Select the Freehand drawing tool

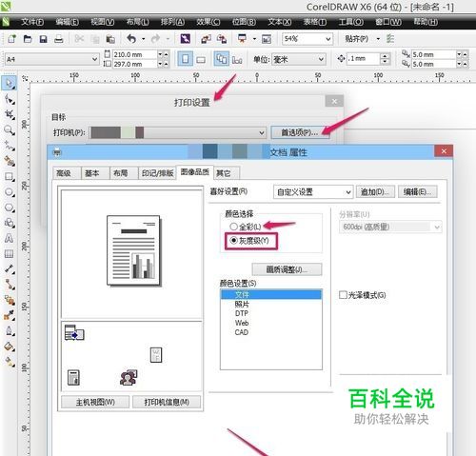(x=10, y=146)
